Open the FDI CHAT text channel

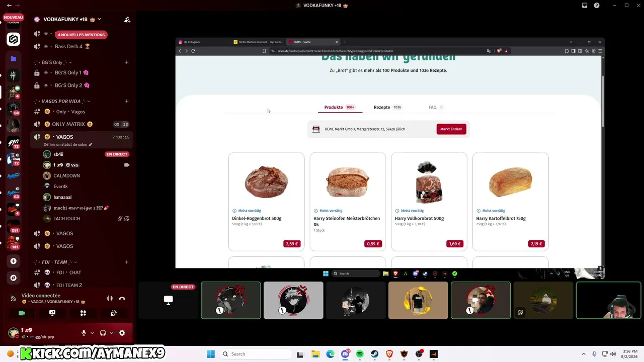[82, 273]
